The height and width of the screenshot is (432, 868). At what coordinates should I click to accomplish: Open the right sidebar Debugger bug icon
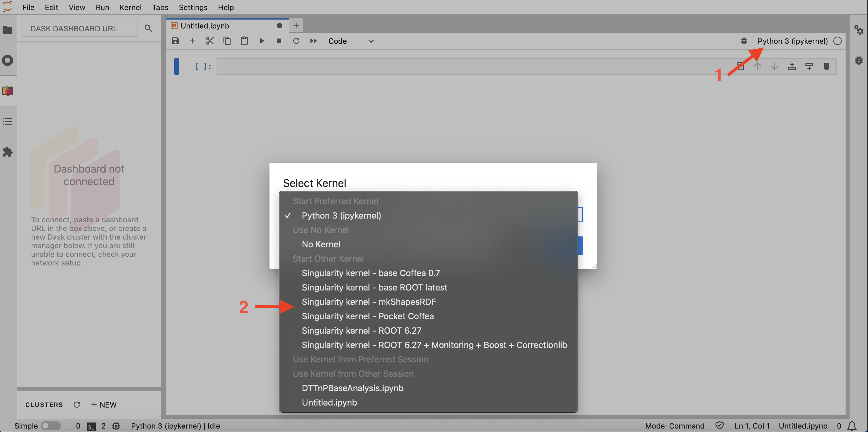(859, 61)
